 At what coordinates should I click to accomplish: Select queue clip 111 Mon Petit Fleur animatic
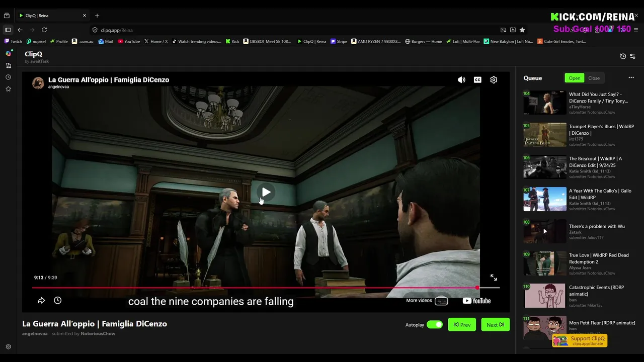pyautogui.click(x=580, y=327)
